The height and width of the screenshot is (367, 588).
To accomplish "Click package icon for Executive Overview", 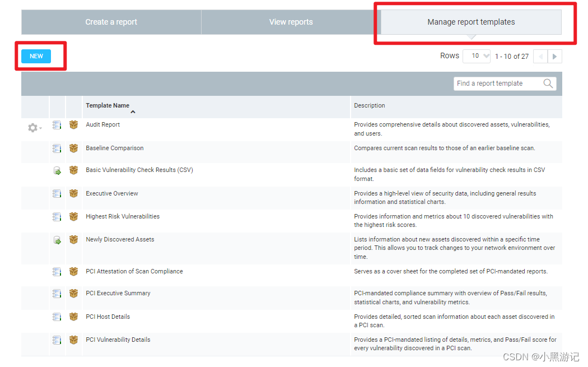I will pos(73,193).
